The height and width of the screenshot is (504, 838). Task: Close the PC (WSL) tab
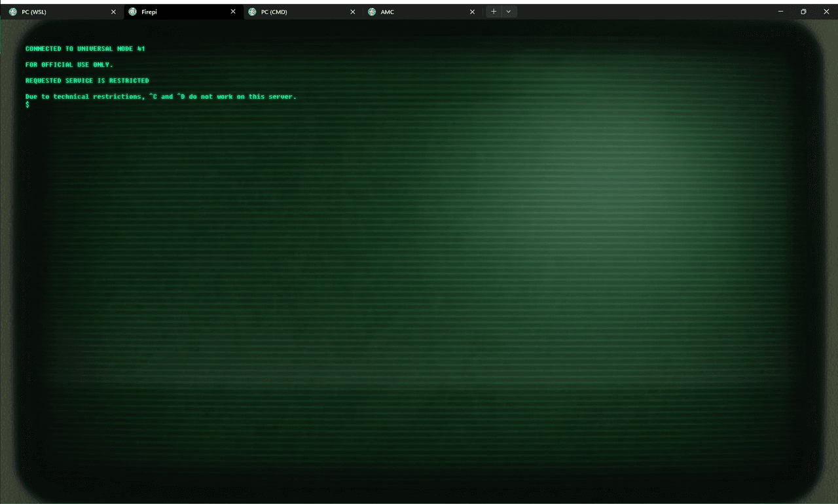[x=113, y=12]
